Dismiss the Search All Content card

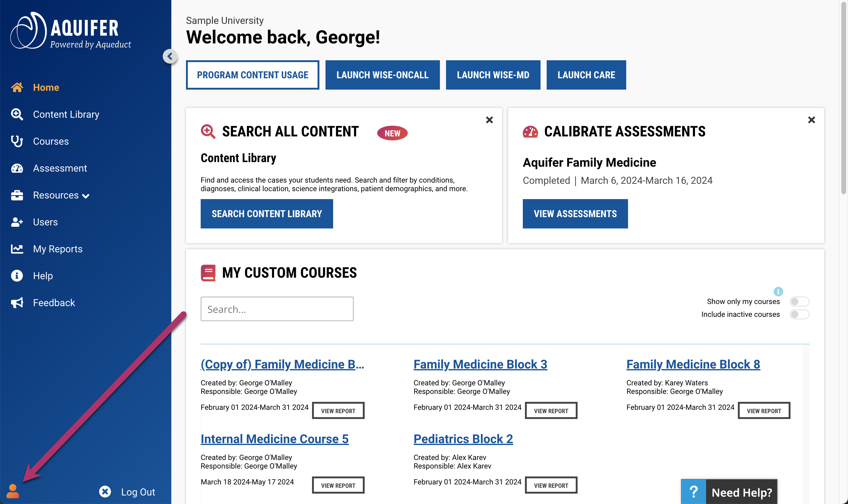489,120
